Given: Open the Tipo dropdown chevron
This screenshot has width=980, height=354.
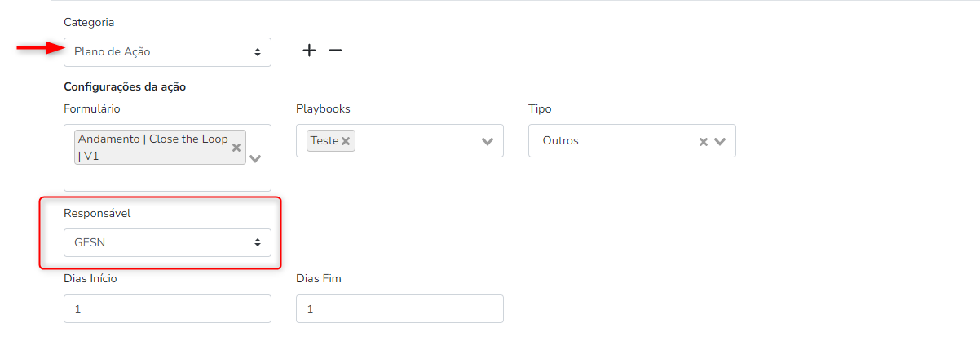Looking at the screenshot, I should [720, 141].
